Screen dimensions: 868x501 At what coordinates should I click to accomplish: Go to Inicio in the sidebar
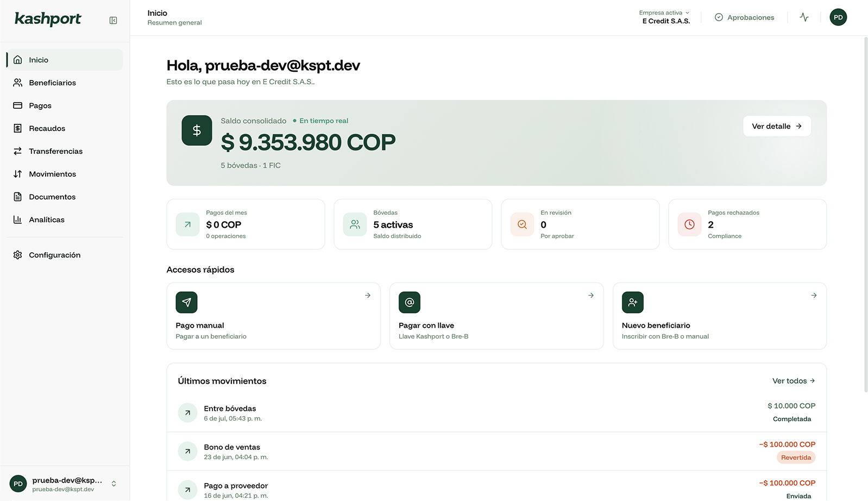point(65,60)
